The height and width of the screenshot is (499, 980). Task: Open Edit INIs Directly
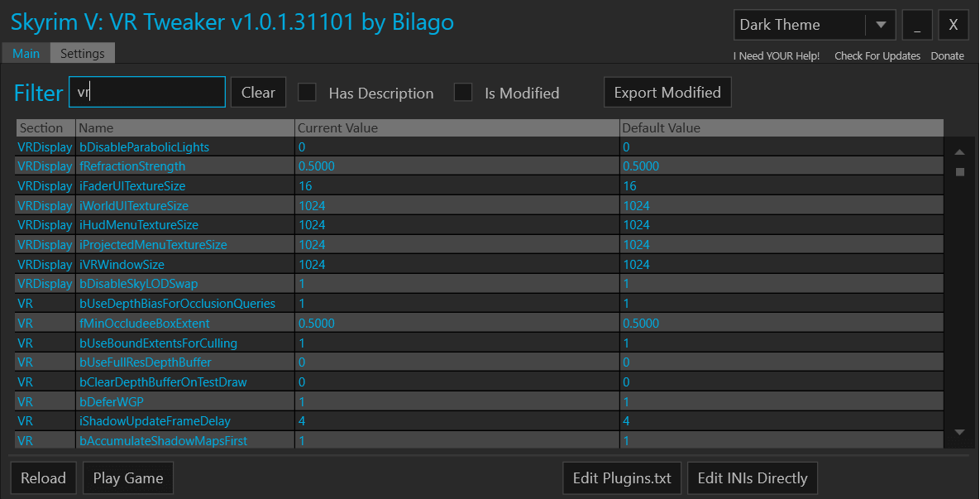pos(752,478)
